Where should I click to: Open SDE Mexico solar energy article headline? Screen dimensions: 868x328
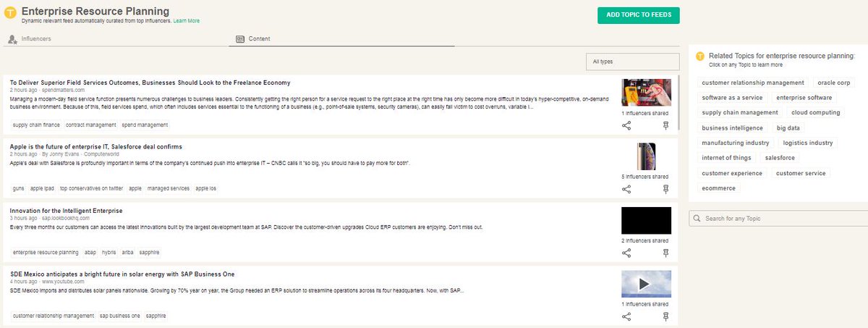pyautogui.click(x=122, y=274)
